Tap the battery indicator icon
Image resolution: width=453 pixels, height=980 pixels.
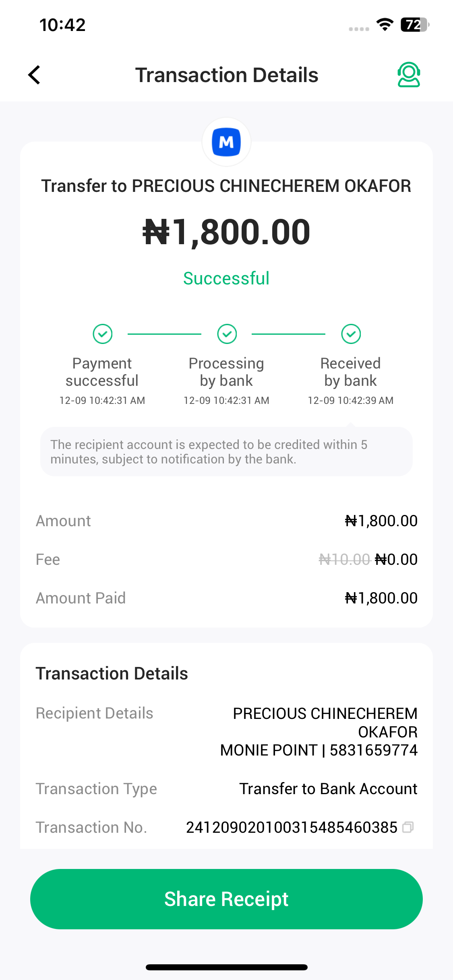point(415,25)
